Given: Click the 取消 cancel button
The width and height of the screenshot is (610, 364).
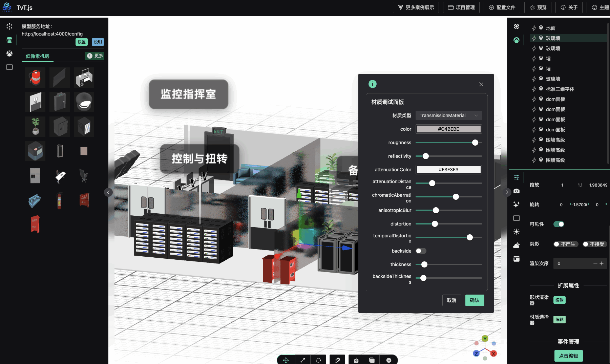Looking at the screenshot, I should pyautogui.click(x=451, y=300).
